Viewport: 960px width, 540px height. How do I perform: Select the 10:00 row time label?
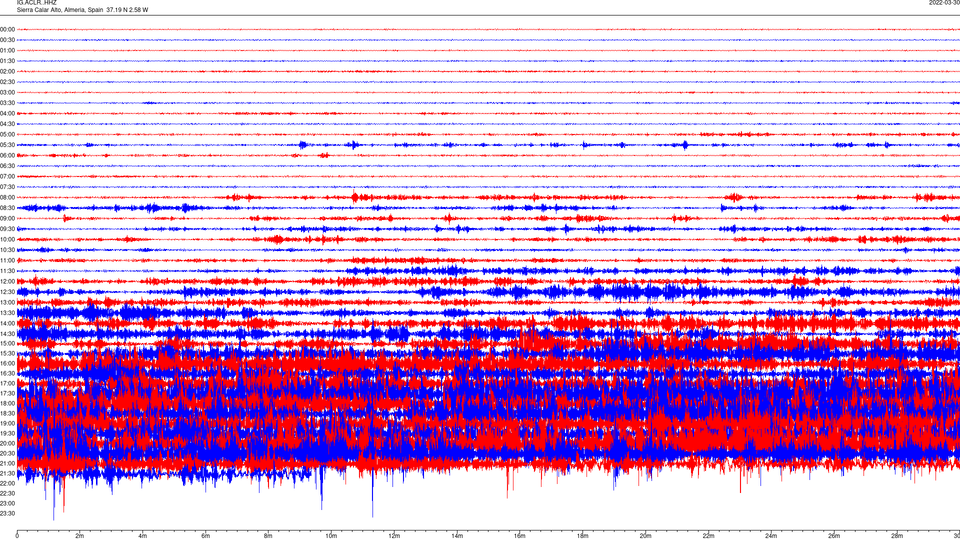pos(7,239)
